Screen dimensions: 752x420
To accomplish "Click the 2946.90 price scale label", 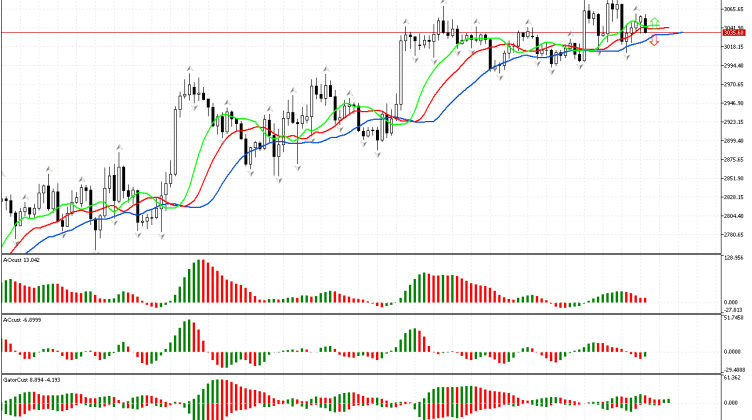I will tap(734, 103).
